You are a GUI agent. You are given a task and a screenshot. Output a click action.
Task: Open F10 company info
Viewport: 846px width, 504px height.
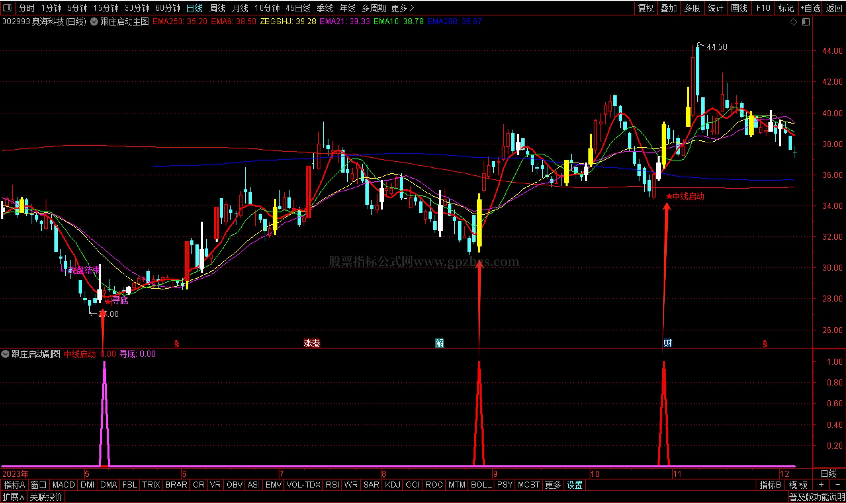coord(763,8)
